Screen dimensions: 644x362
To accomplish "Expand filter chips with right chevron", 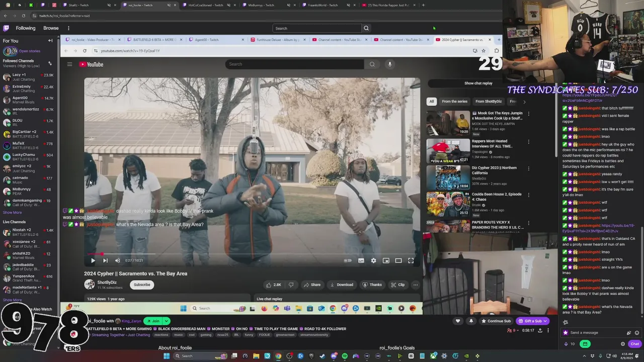I will coord(524,102).
